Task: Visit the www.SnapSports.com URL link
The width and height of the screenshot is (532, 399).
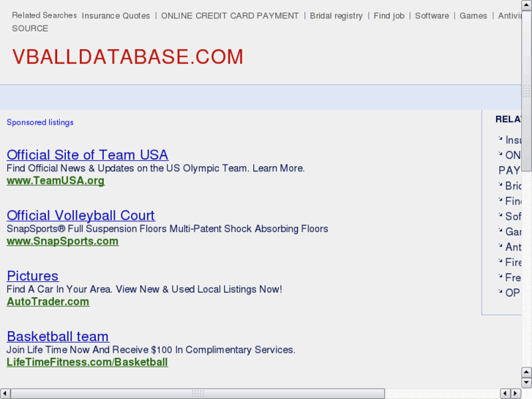Action: (63, 241)
